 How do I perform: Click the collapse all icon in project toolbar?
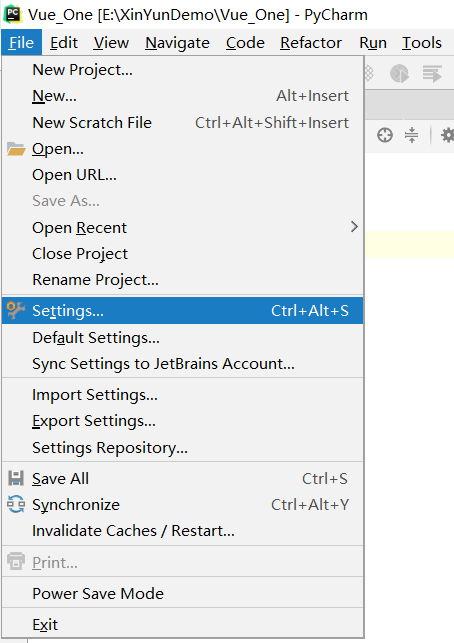(411, 135)
